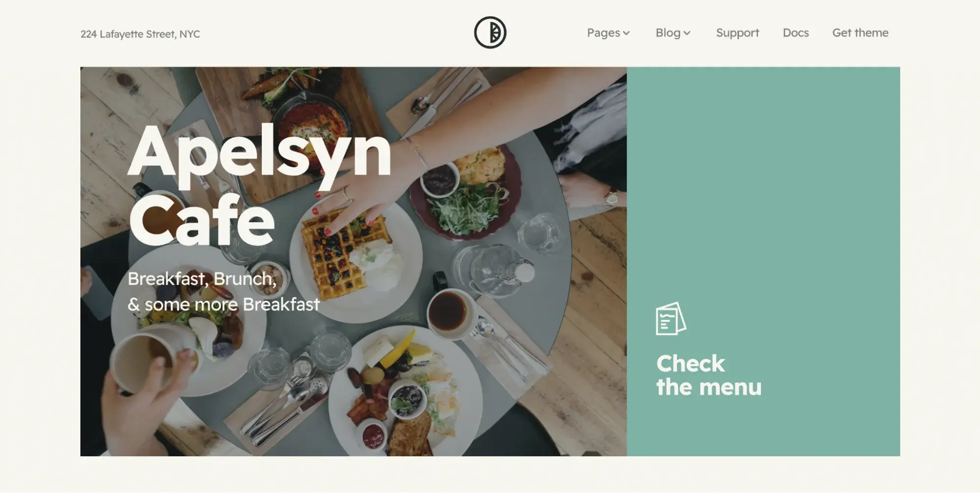
Task: Select the Get theme link
Action: pos(860,33)
